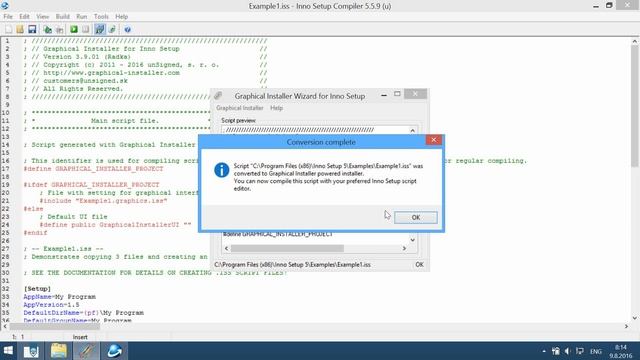This screenshot has width=640, height=360.
Task: Click the #include "Example1.graphics.iss" line
Action: coord(103,201)
